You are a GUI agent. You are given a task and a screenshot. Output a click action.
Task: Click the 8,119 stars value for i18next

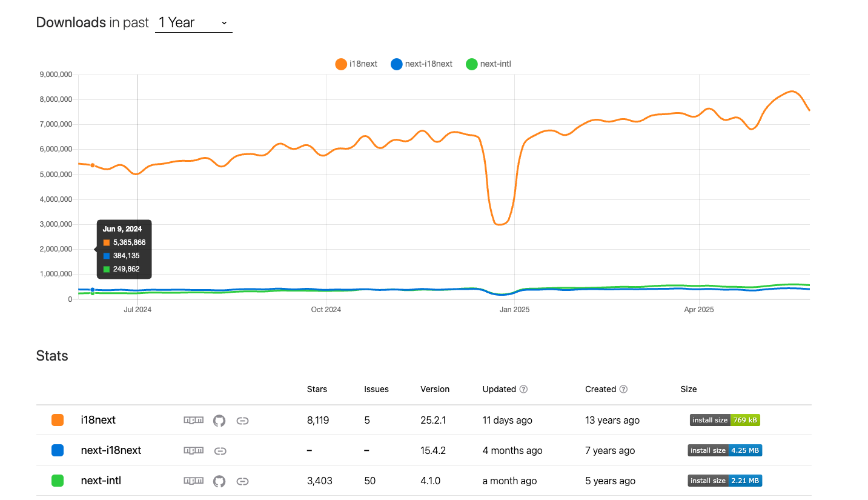point(318,420)
